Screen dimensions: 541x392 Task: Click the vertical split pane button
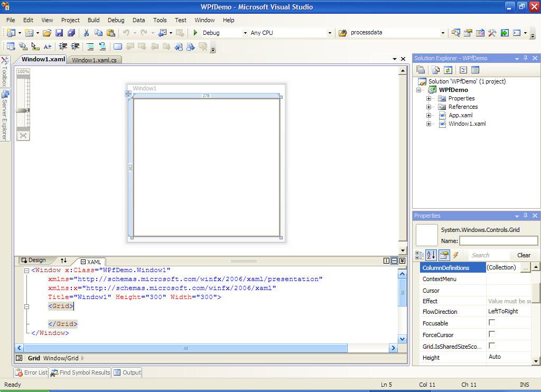[x=386, y=261]
